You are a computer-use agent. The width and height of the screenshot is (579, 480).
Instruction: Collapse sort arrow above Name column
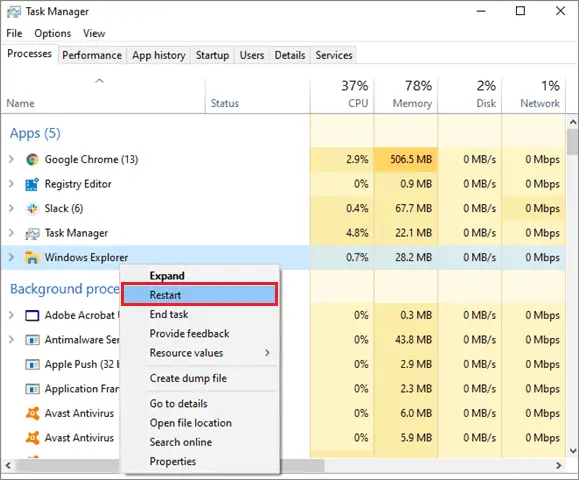coord(99,81)
